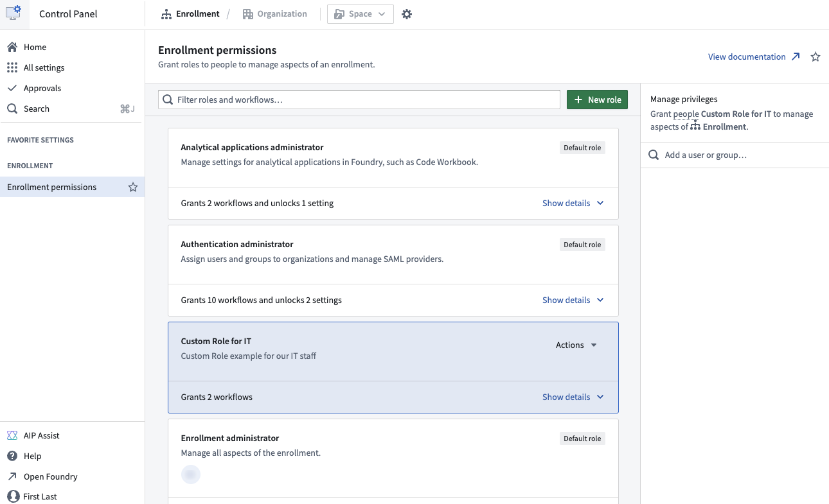Open the Actions menu for Custom Role for IT
The image size is (829, 504).
point(575,345)
